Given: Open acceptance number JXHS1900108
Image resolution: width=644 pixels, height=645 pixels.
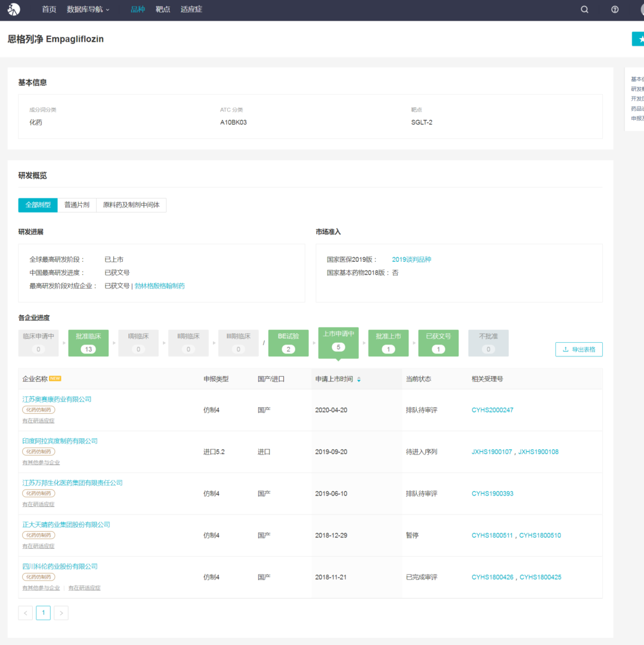Looking at the screenshot, I should coord(538,452).
